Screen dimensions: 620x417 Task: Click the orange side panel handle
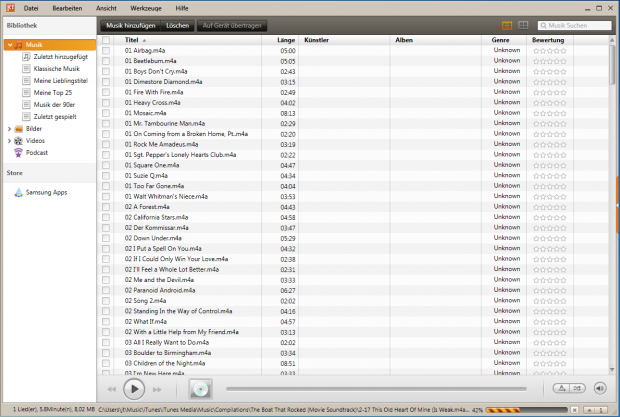click(x=618, y=205)
